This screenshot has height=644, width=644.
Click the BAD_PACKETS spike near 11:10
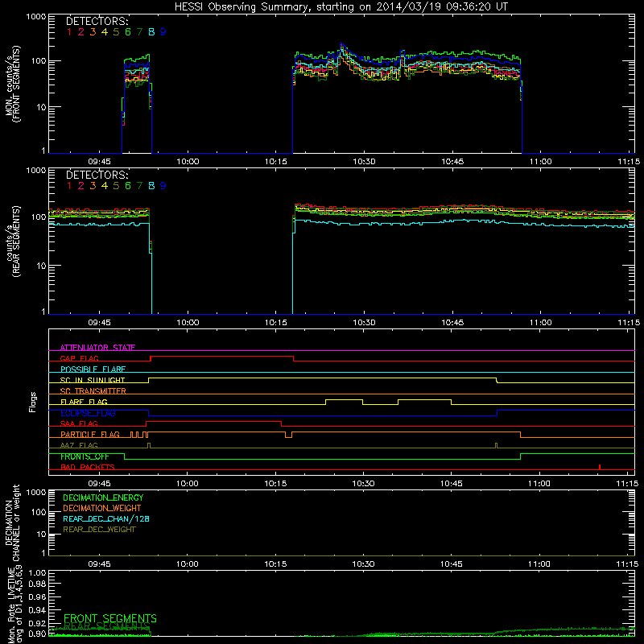(600, 467)
